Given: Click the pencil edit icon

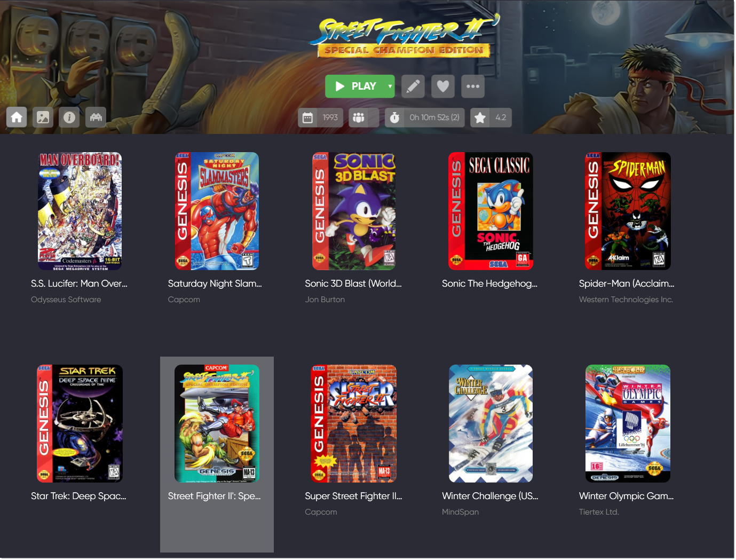Looking at the screenshot, I should point(413,86).
